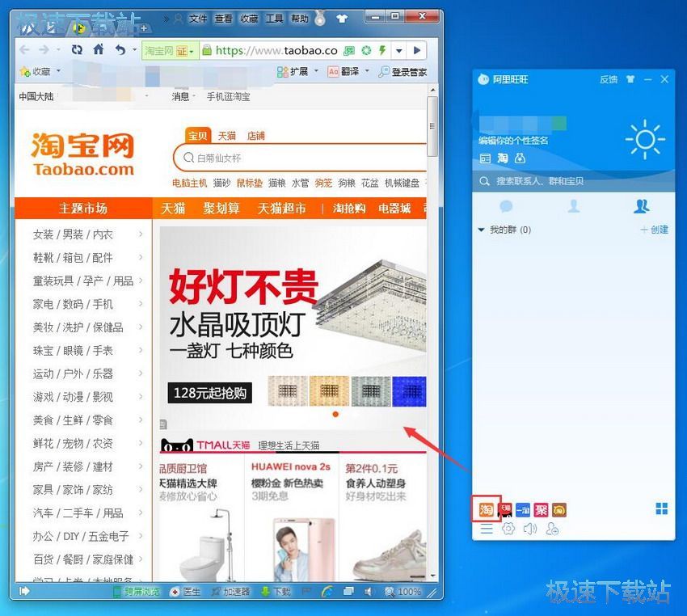This screenshot has height=616, width=687.
Task: Open the skin shirt icon in AliWangwang title bar
Action: point(630,79)
